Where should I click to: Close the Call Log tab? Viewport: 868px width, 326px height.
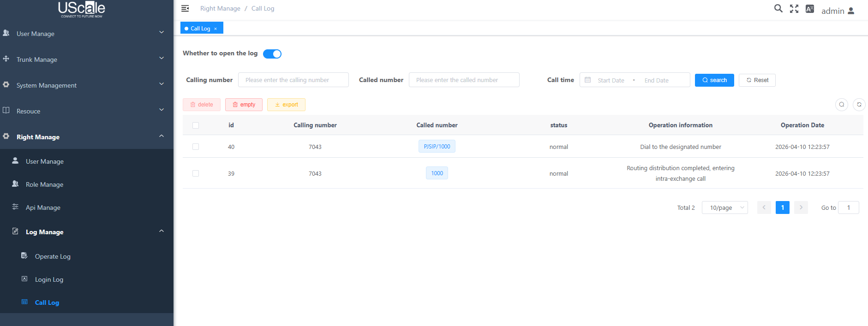216,29
